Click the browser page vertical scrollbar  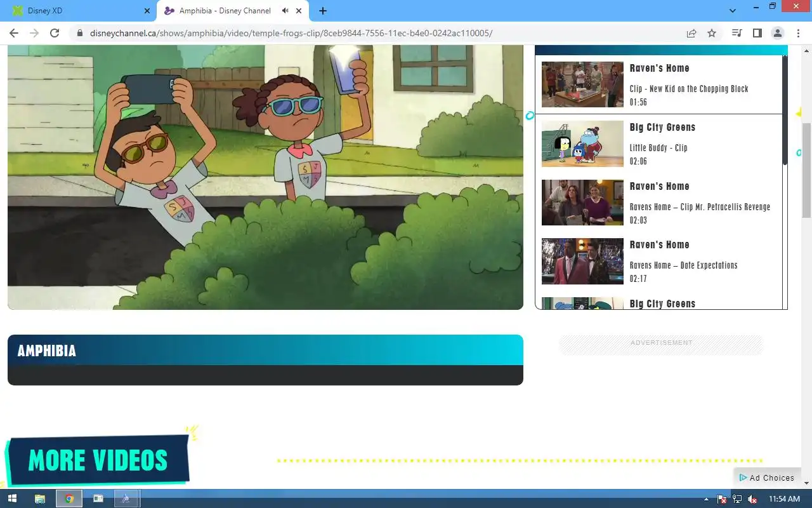(x=807, y=171)
